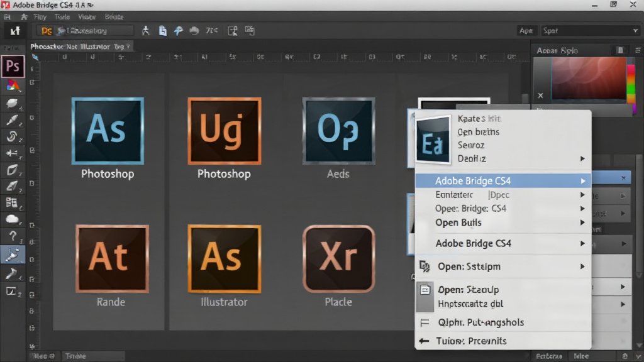The image size is (644, 362).
Task: Choose Oen breiths in context menu
Action: tap(478, 132)
